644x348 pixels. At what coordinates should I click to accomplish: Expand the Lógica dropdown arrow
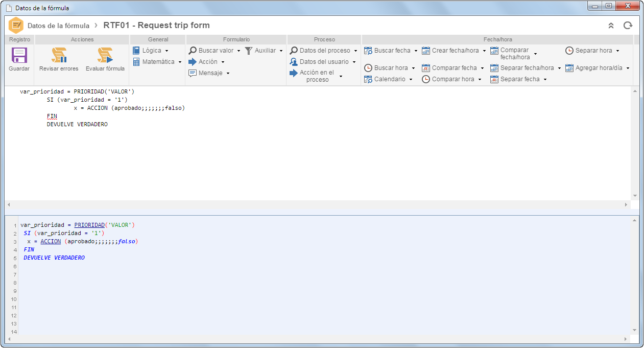167,51
